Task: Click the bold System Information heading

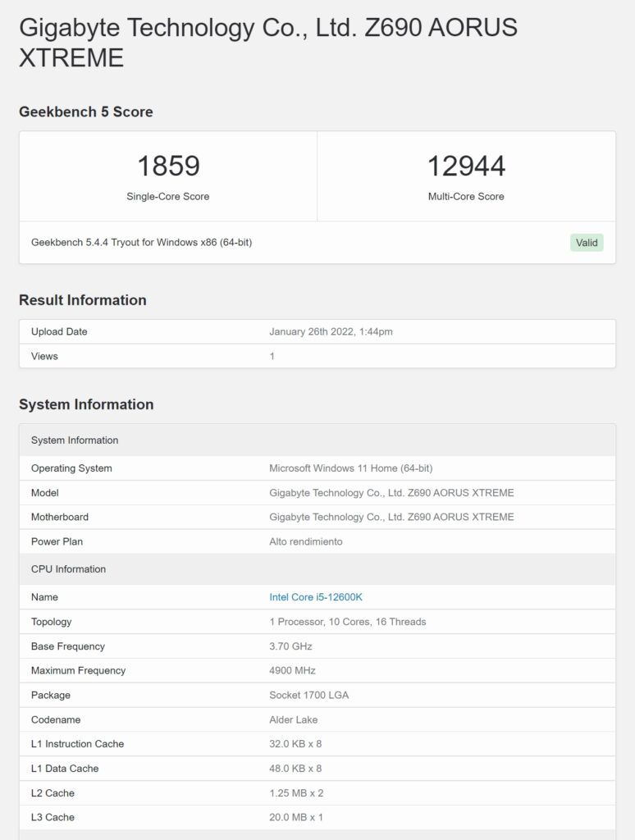Action: point(86,404)
